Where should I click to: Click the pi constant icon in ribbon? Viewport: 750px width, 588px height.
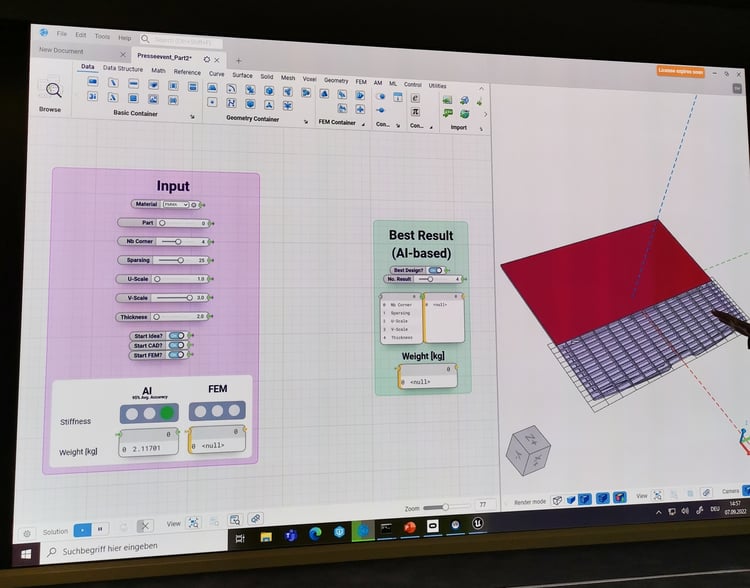coord(415,111)
